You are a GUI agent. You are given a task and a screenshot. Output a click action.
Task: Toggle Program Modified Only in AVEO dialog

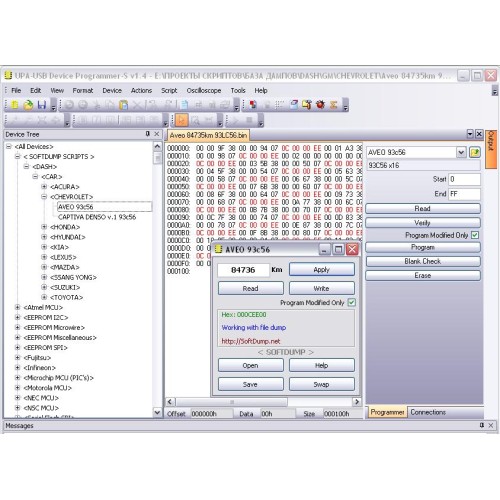pyautogui.click(x=351, y=302)
